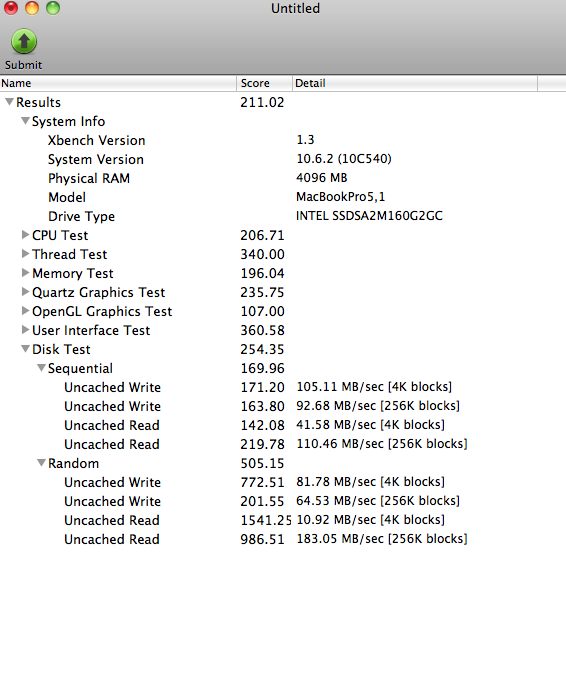Screen dimensions: 566x686
Task: Select Uncached Write row scoring 772.51
Action: 283,482
